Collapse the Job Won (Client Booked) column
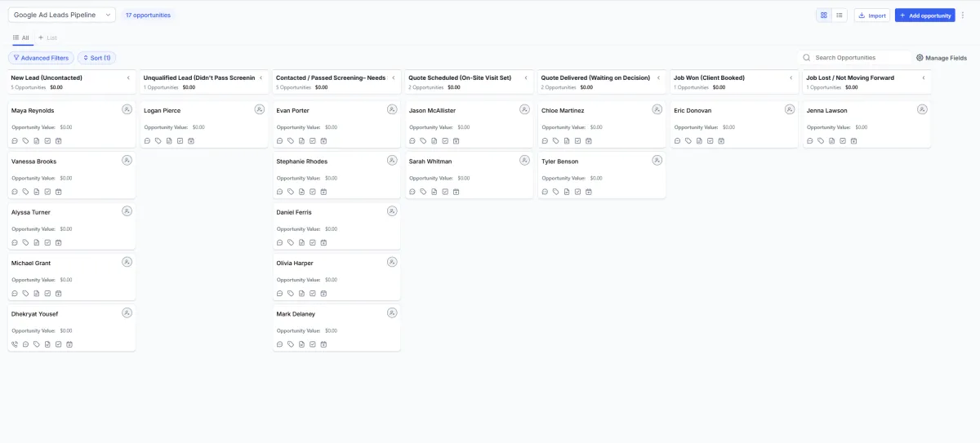The image size is (980, 443). click(791, 78)
